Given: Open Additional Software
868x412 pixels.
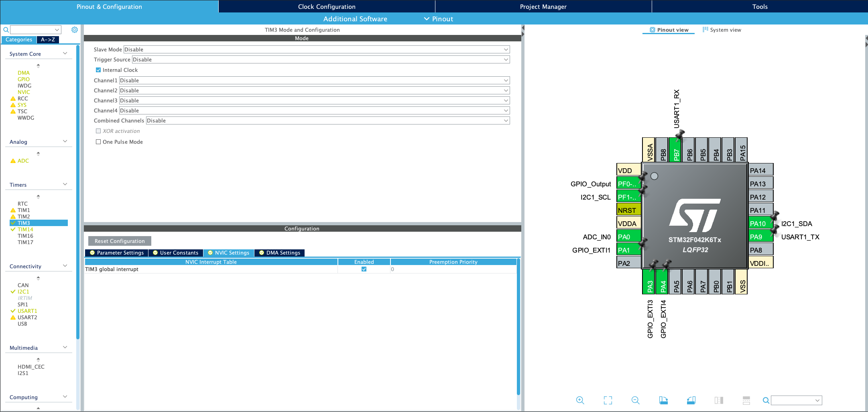Looking at the screenshot, I should point(355,19).
